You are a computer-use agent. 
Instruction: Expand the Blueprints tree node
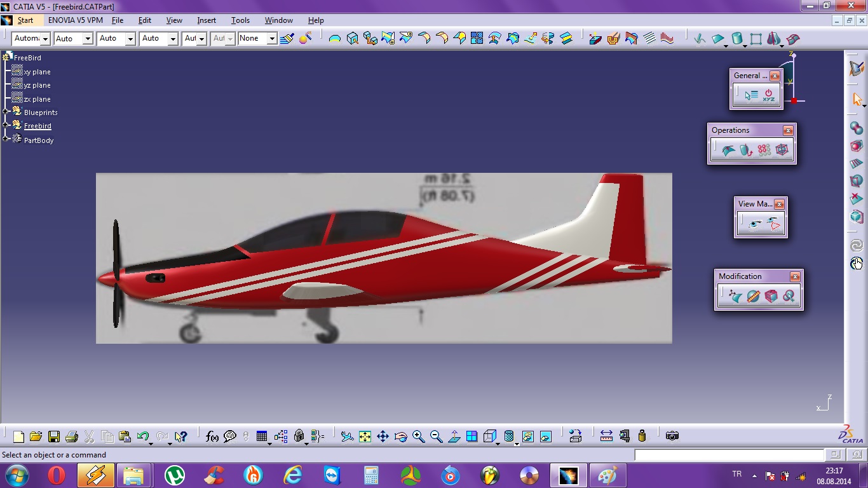click(6, 112)
